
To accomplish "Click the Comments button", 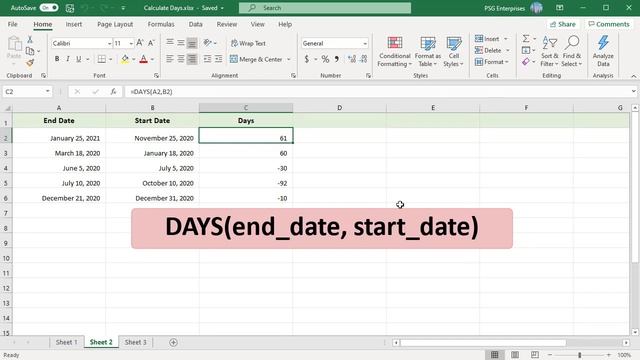I will [609, 24].
